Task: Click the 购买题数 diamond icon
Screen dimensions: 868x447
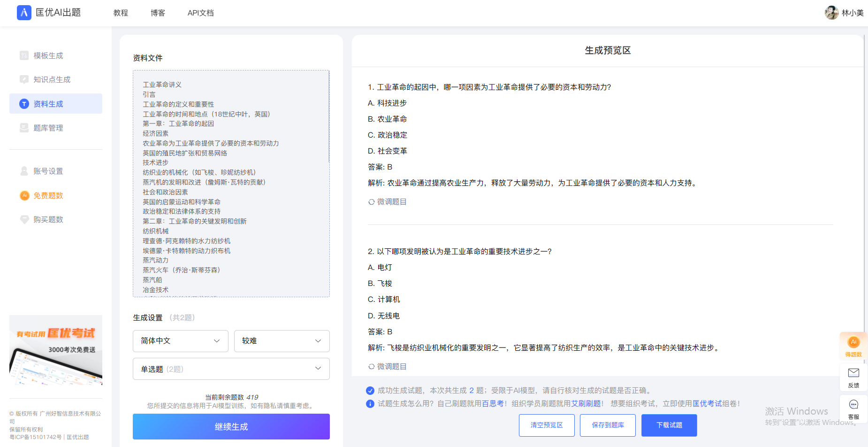Action: (x=24, y=219)
